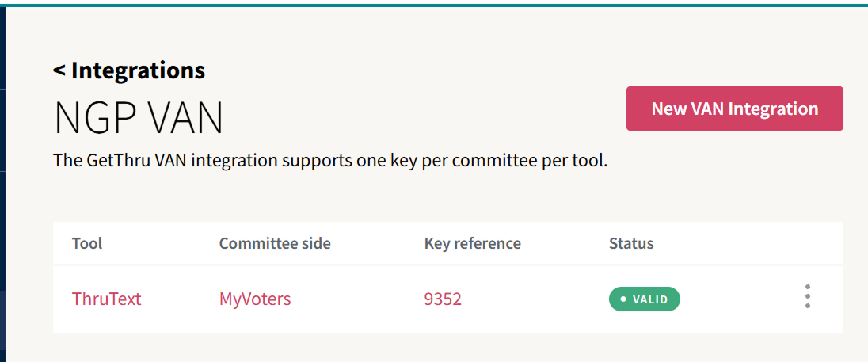Click the Status column header
868x362 pixels.
pyautogui.click(x=630, y=243)
